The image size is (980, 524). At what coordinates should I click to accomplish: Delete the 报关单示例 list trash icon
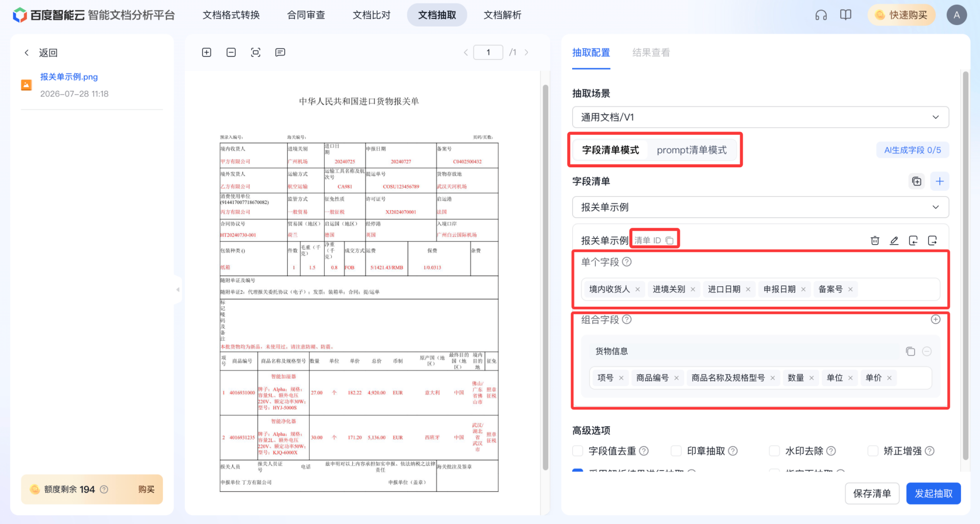click(875, 240)
